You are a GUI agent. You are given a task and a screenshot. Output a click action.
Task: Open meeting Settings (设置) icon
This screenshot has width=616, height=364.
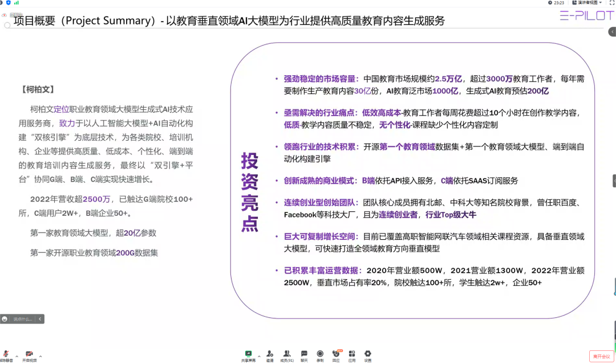(368, 354)
